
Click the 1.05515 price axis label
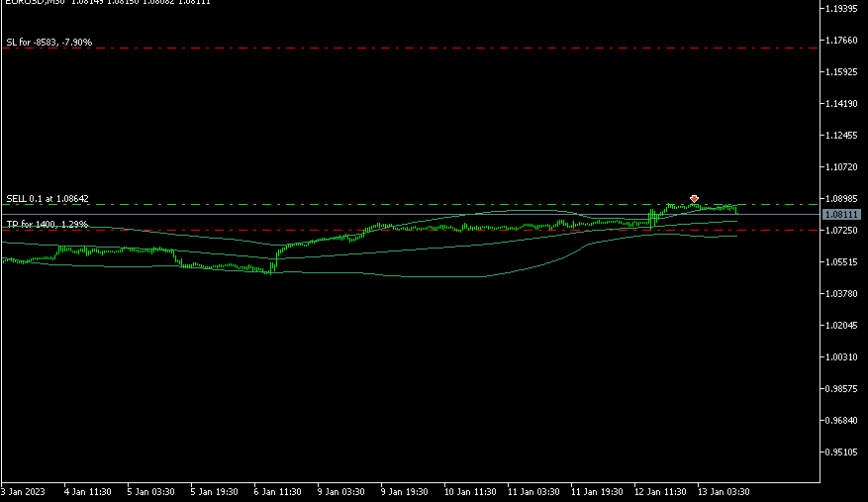(x=842, y=262)
